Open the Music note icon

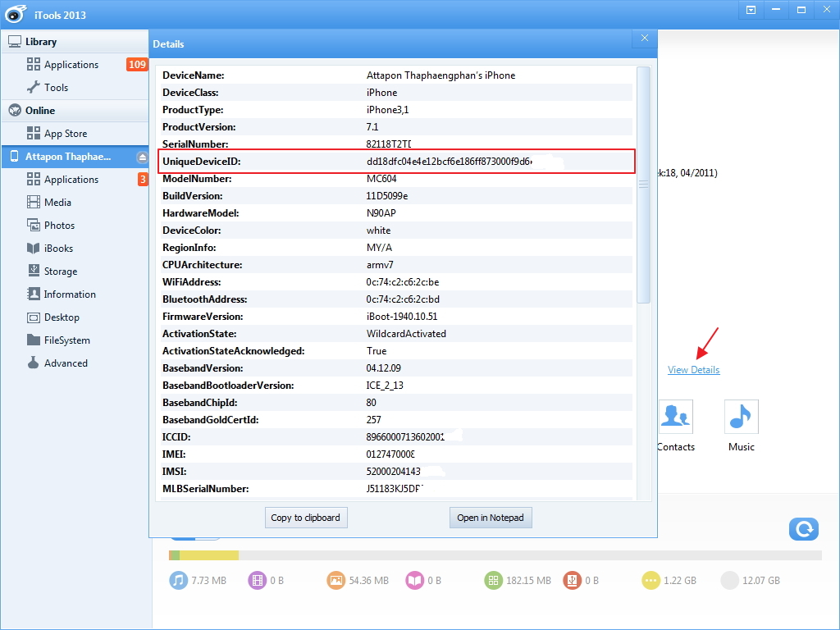tap(742, 417)
